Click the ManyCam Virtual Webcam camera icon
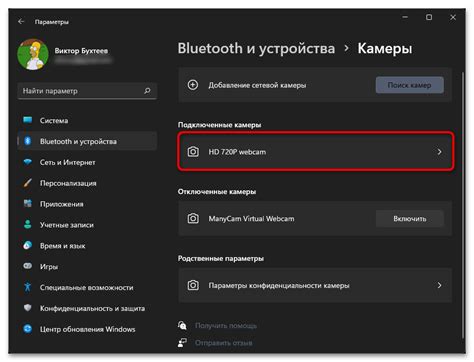This screenshot has width=474, height=362. pyautogui.click(x=193, y=219)
